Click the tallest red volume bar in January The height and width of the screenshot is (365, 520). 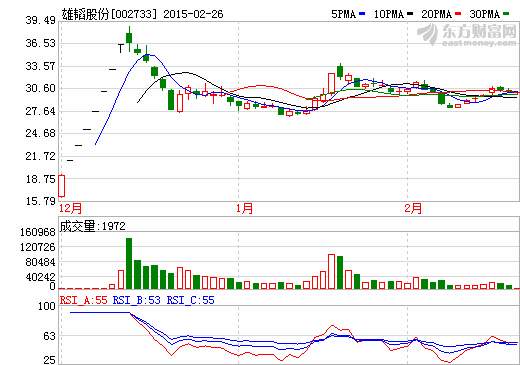point(331,271)
